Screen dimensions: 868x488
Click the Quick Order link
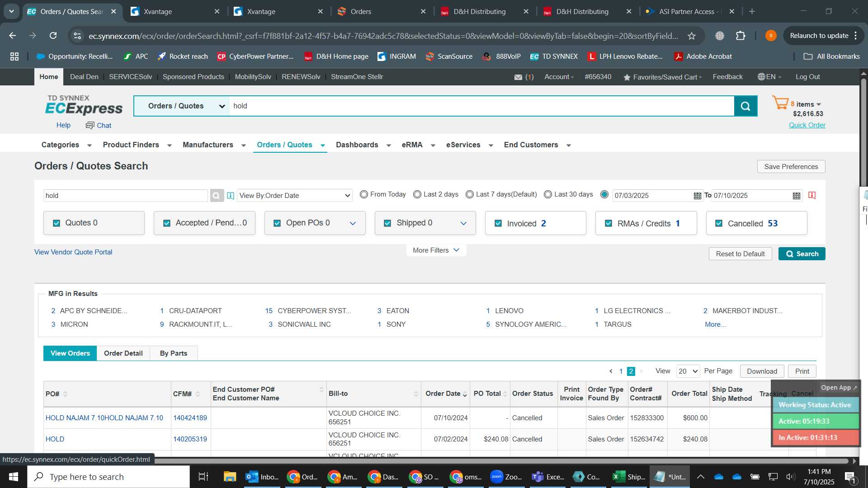tap(807, 125)
